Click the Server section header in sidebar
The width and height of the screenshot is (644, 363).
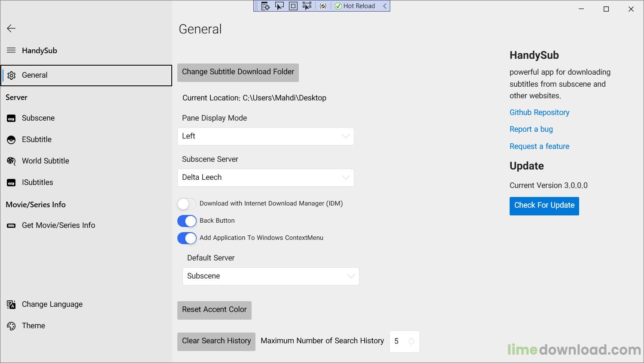pyautogui.click(x=16, y=97)
